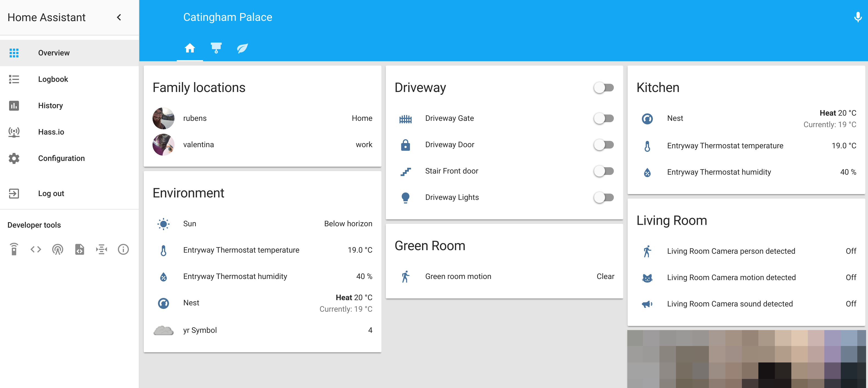Open the Templates developer tool file icon
This screenshot has height=388, width=868.
(79, 249)
